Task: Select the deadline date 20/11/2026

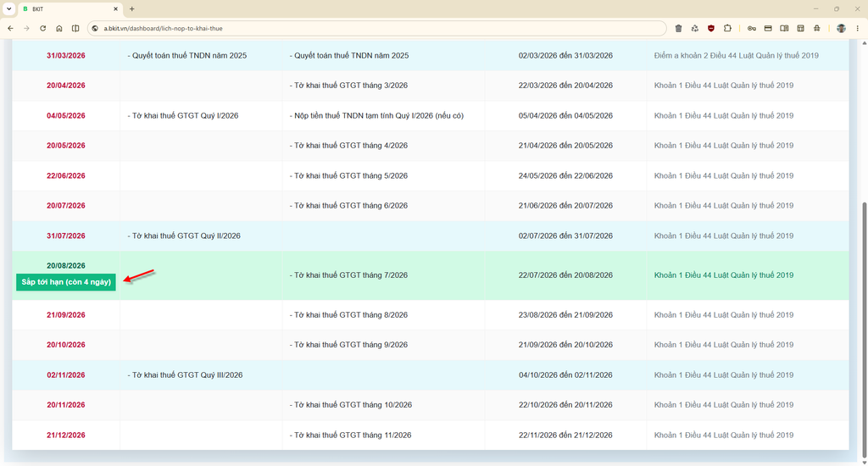Action: [x=66, y=404]
